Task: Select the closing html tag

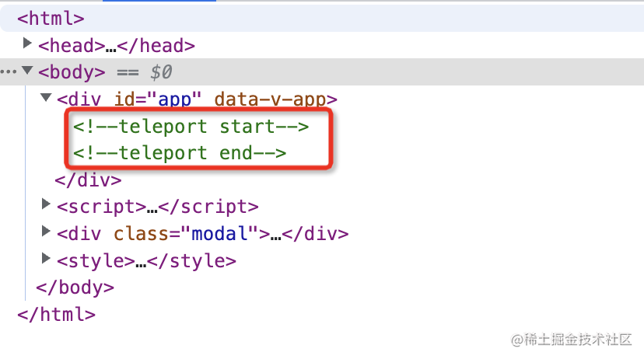Action: pos(56,314)
